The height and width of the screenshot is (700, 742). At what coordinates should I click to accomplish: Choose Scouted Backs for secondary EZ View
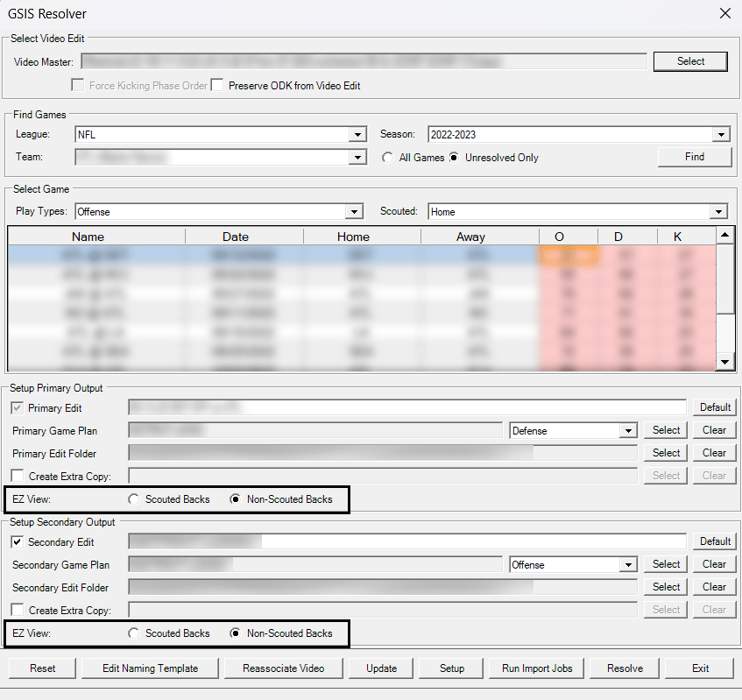tap(134, 633)
